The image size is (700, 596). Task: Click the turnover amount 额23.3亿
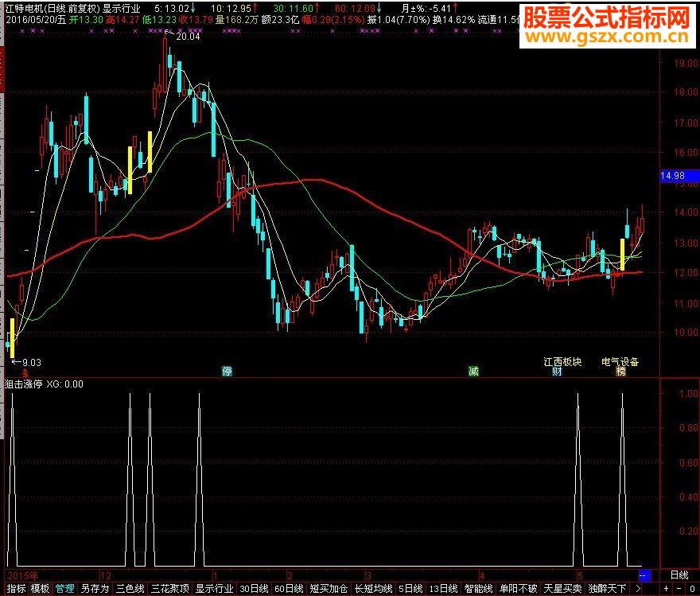[280, 20]
